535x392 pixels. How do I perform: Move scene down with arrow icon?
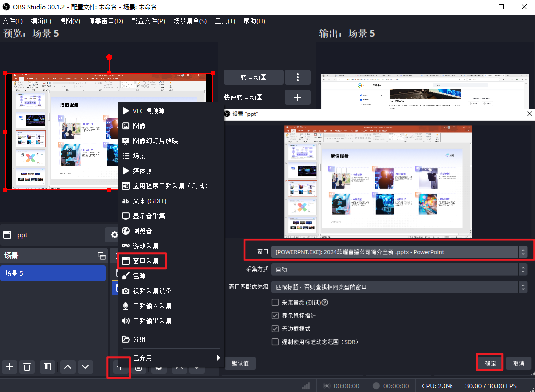tap(86, 367)
